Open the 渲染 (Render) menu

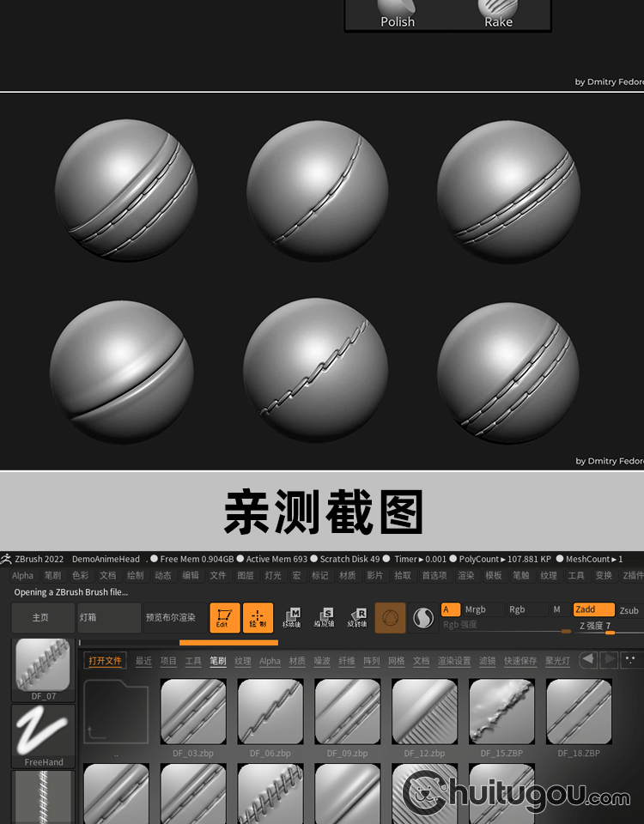pos(465,575)
